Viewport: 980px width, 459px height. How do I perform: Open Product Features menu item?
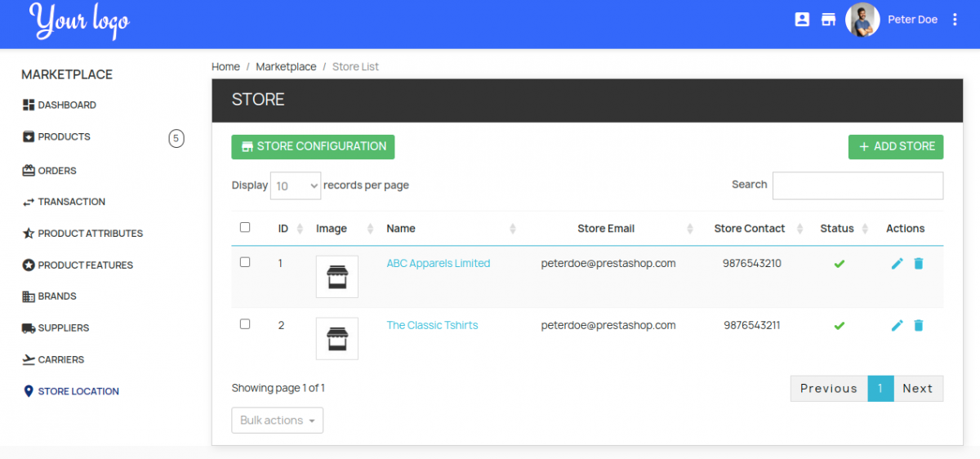78,265
